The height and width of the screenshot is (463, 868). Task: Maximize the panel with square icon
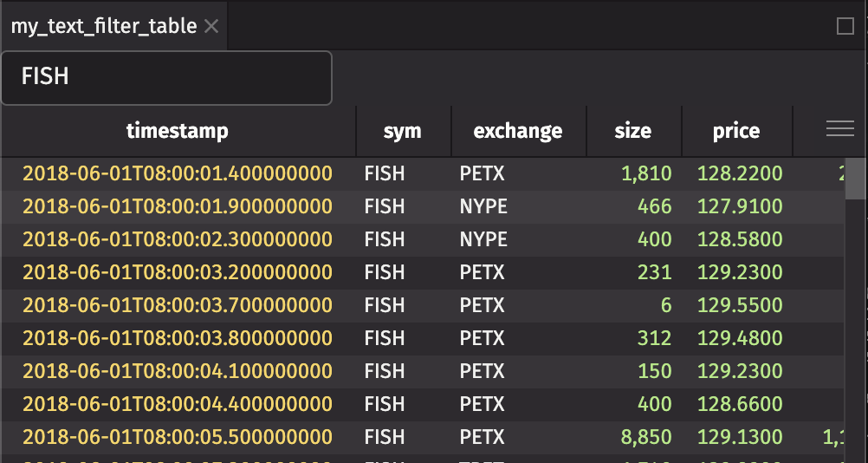(x=845, y=27)
